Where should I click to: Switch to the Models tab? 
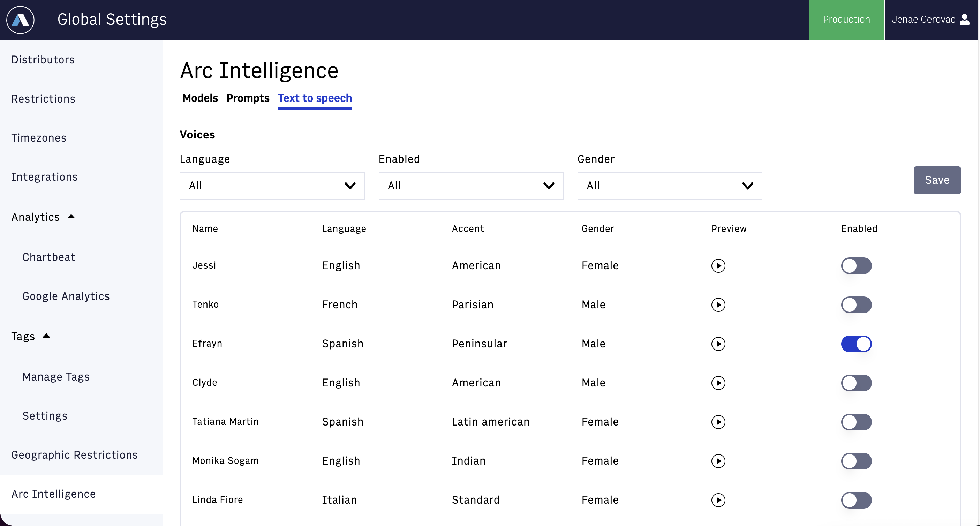point(200,98)
